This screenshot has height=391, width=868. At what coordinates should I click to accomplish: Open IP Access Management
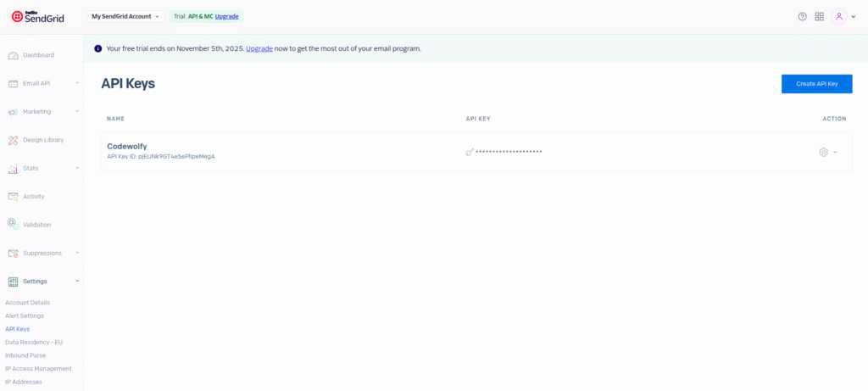(38, 369)
